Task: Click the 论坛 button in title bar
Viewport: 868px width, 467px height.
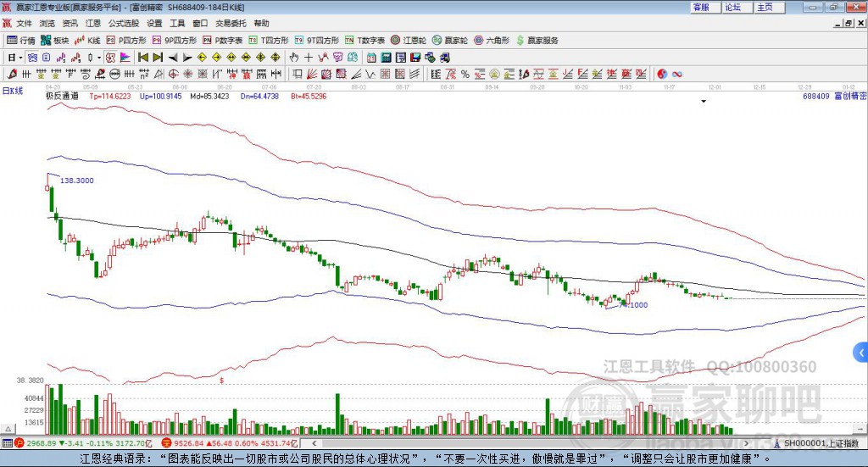Action: click(737, 7)
